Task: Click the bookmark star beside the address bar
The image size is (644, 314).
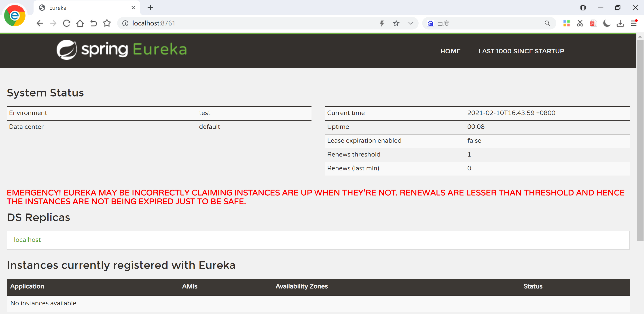Action: tap(107, 23)
